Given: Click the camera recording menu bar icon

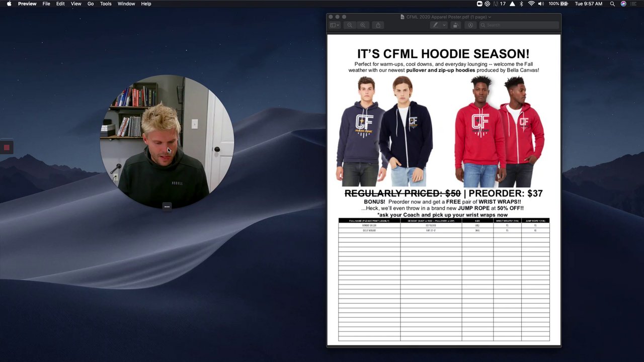Looking at the screenshot, I should click(x=479, y=4).
